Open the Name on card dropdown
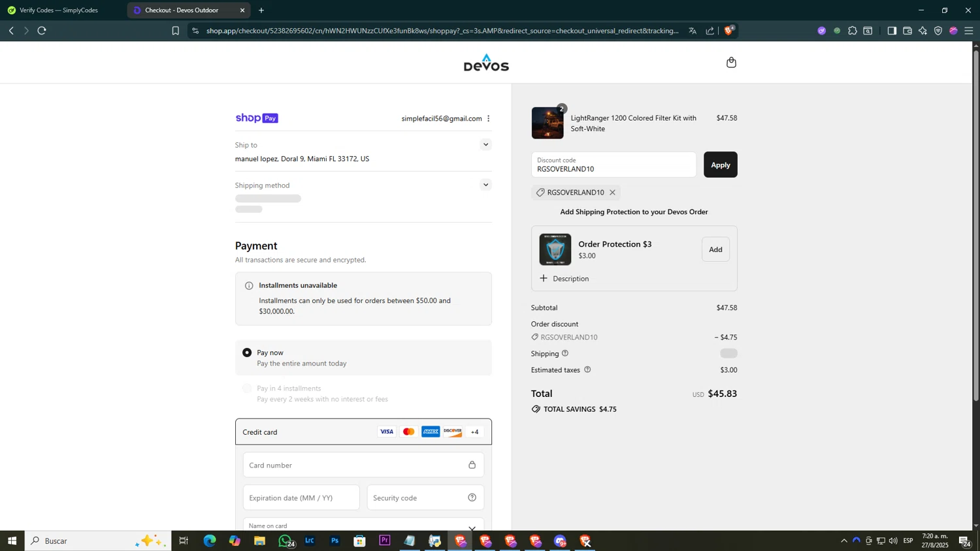This screenshot has width=980, height=551. click(x=472, y=527)
